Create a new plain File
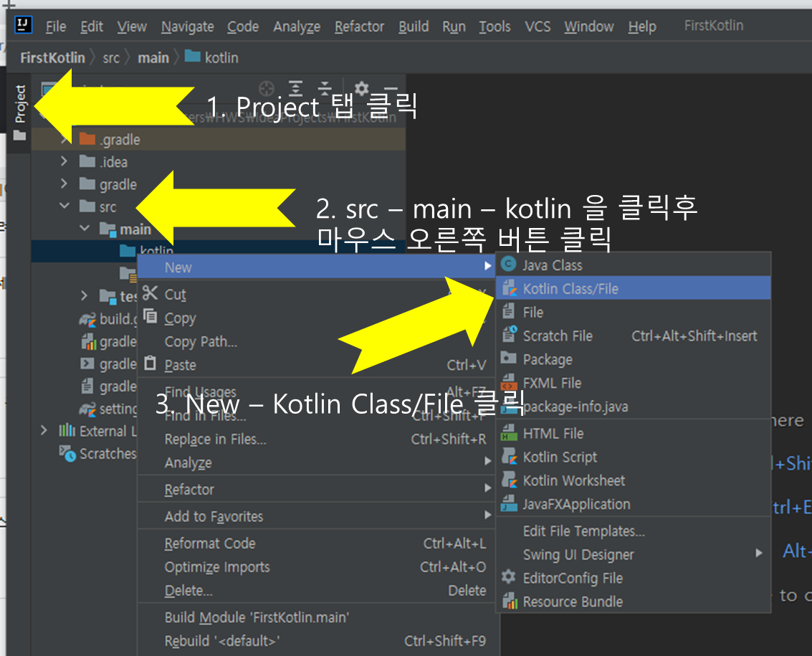The width and height of the screenshot is (812, 656). tap(634, 312)
